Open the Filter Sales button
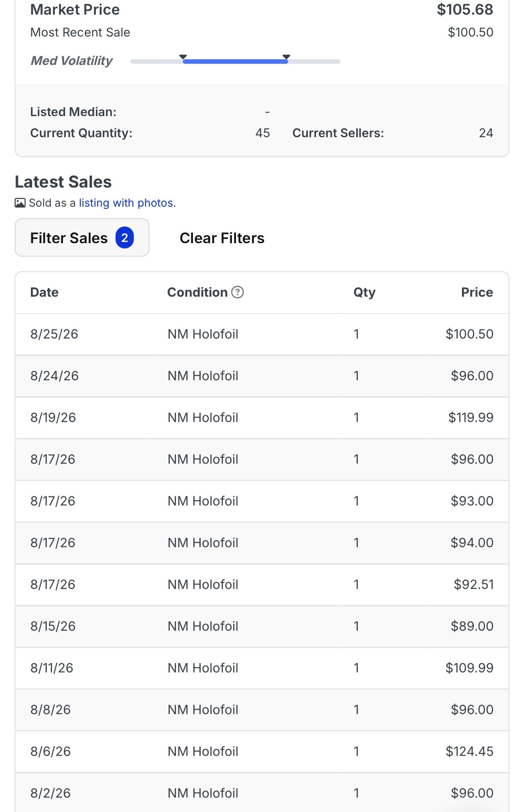Viewport: 524px width, 812px height. tap(82, 238)
